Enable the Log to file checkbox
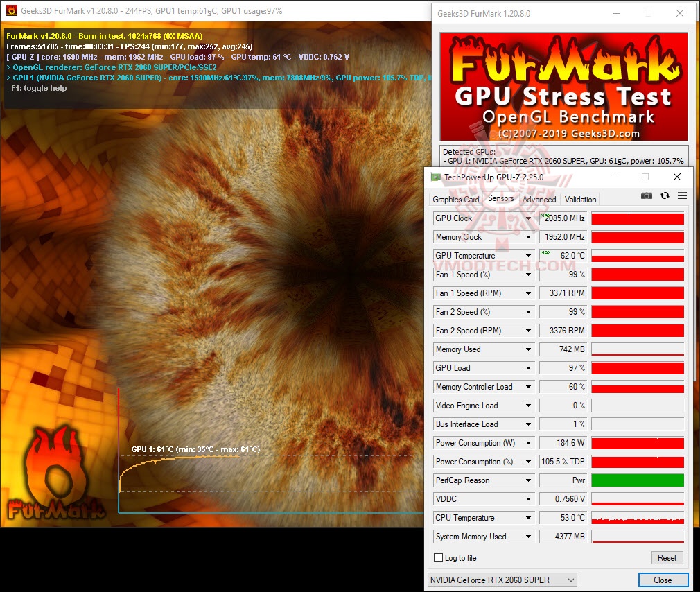This screenshot has width=700, height=592. (x=439, y=557)
